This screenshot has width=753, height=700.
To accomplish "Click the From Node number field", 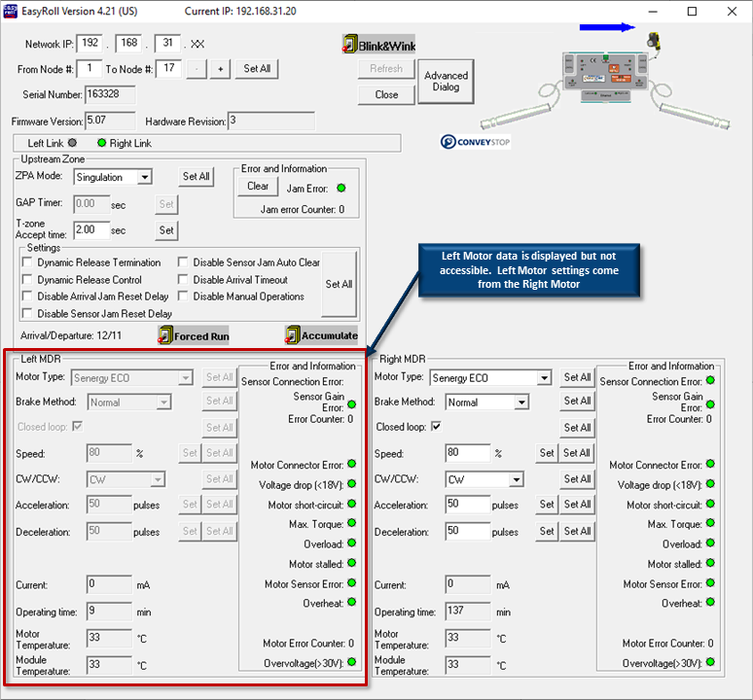I will [90, 69].
